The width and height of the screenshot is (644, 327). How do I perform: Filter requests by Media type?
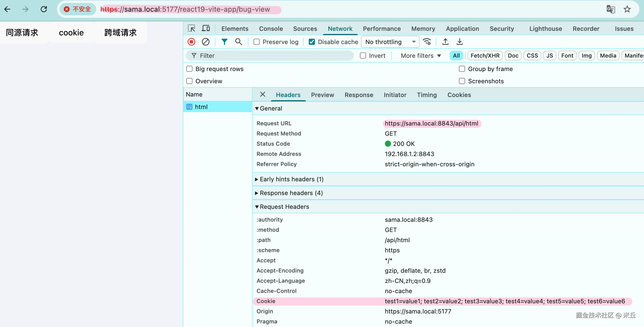click(608, 56)
